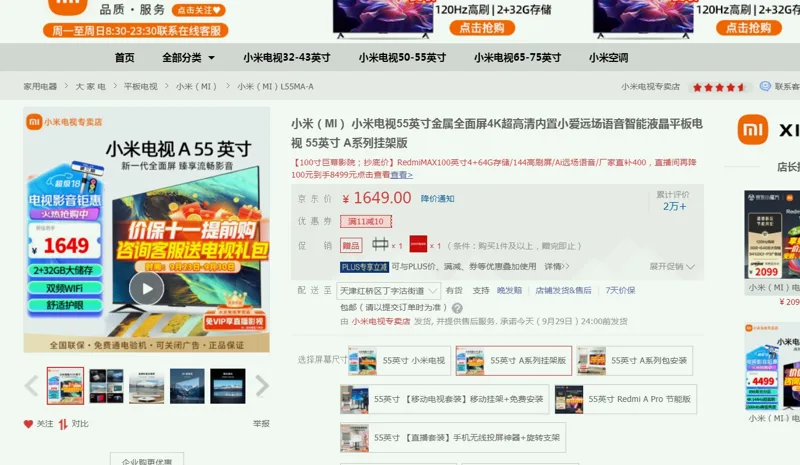
Task: Open 小米电视65-75英寸 category
Action: (x=517, y=58)
